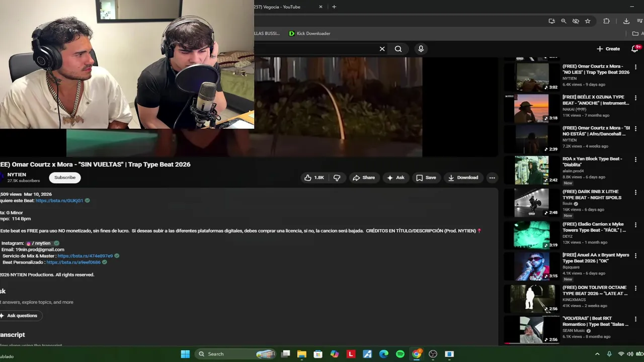Open Chrome media control icon

click(x=640, y=21)
